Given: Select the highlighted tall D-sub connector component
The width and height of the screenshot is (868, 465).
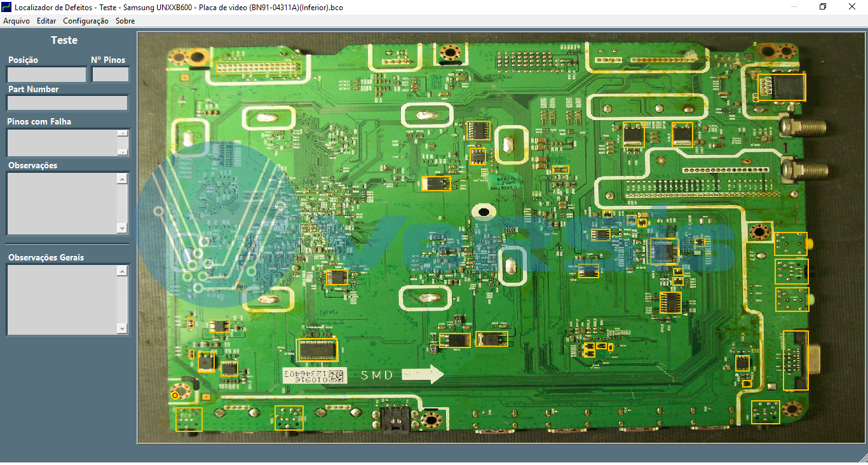Looking at the screenshot, I should [796, 360].
